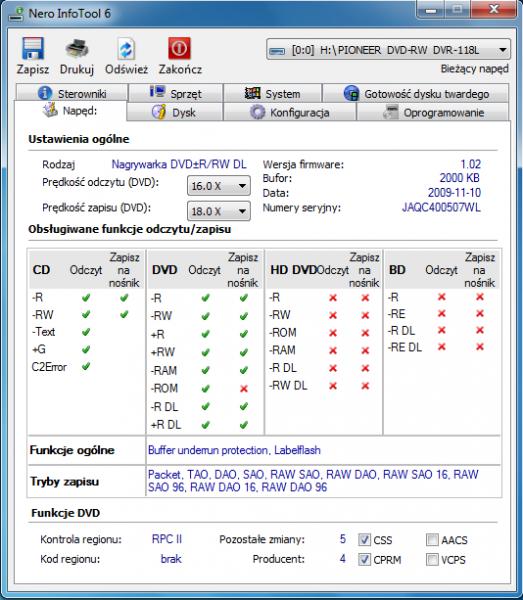Open the Oprogramowanie tab

pyautogui.click(x=433, y=112)
